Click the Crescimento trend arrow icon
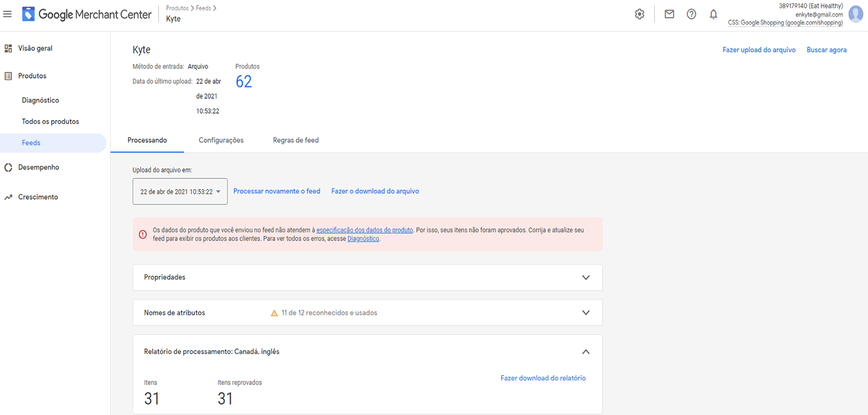The height and width of the screenshot is (415, 868). click(x=8, y=197)
